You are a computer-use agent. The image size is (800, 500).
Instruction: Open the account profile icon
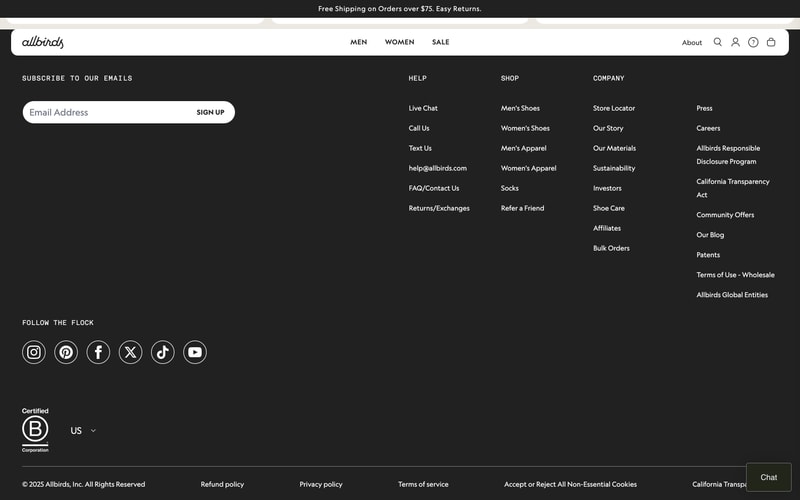tap(735, 42)
